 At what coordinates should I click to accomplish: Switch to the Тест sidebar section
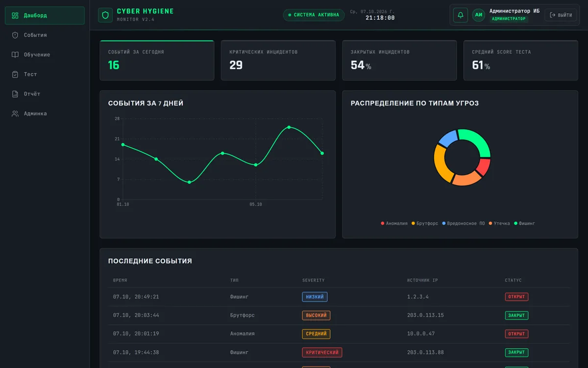[x=45, y=75]
